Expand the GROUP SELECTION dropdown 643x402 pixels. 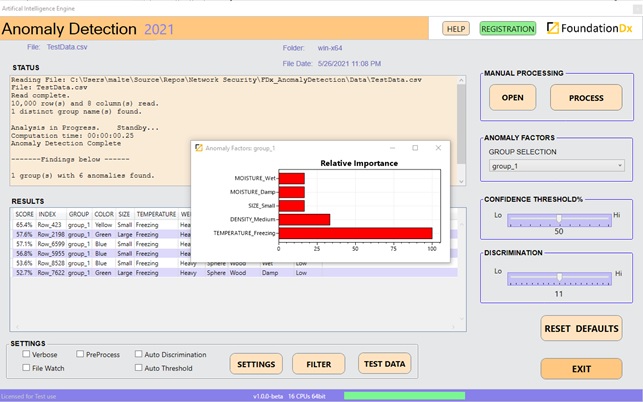tap(556, 166)
